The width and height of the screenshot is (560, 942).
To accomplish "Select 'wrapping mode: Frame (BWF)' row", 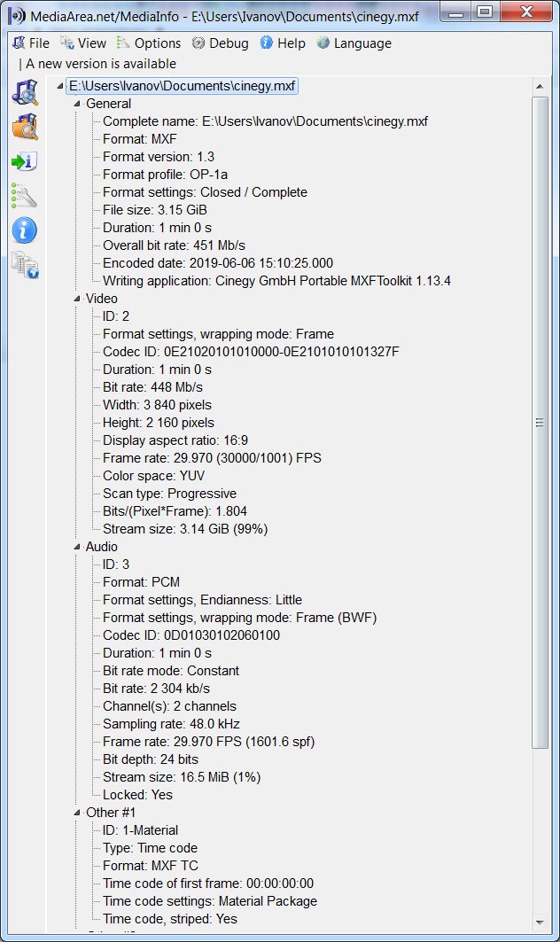I will (240, 618).
